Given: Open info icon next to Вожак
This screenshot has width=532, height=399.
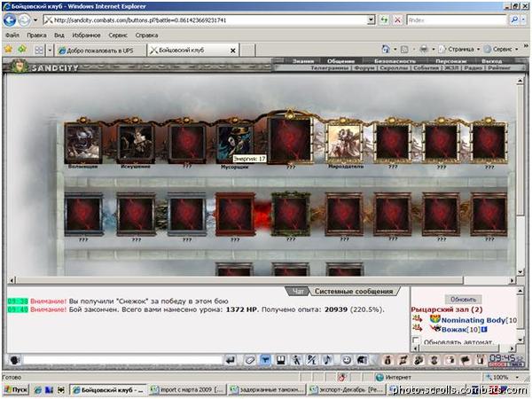Looking at the screenshot, I should tap(484, 329).
